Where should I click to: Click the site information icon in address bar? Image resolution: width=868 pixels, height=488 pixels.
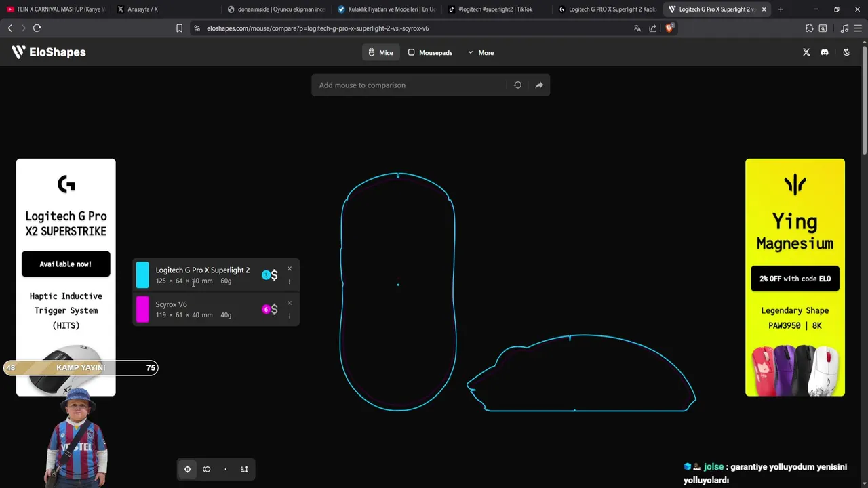coord(197,28)
